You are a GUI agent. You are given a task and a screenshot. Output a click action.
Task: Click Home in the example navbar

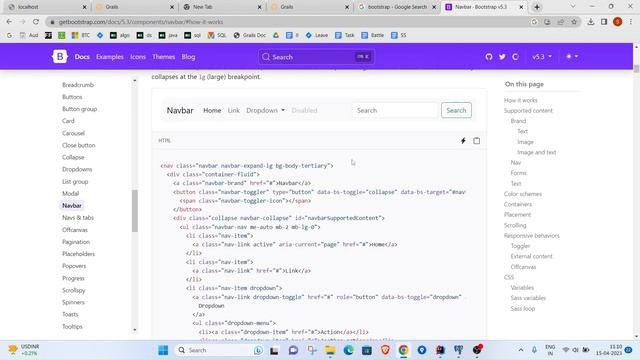pos(212,110)
